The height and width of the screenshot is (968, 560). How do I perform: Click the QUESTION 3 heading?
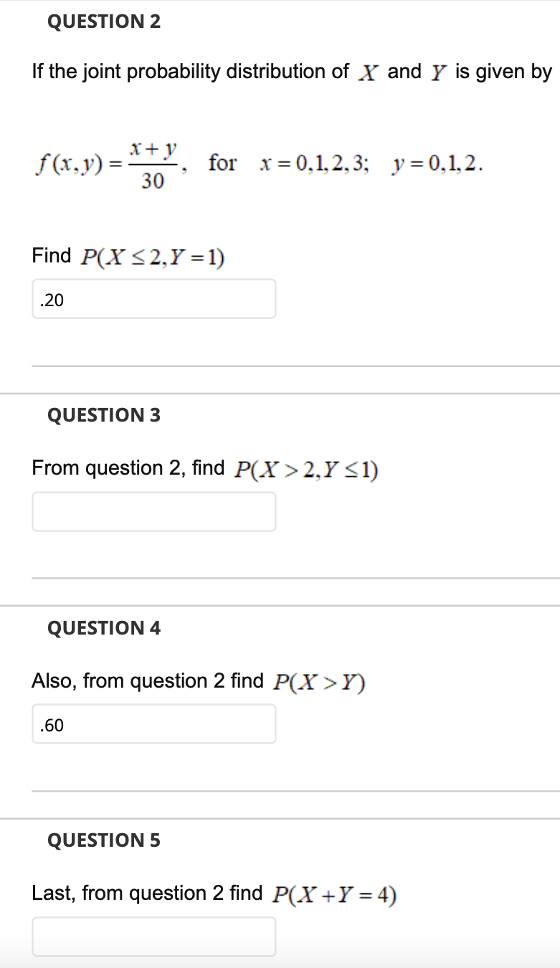(104, 415)
